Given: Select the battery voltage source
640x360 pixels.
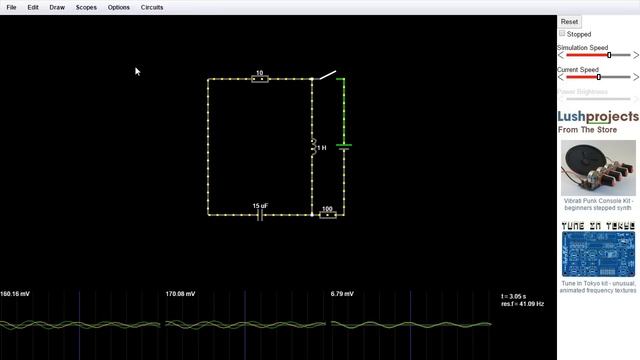Looking at the screenshot, I should click(344, 147).
